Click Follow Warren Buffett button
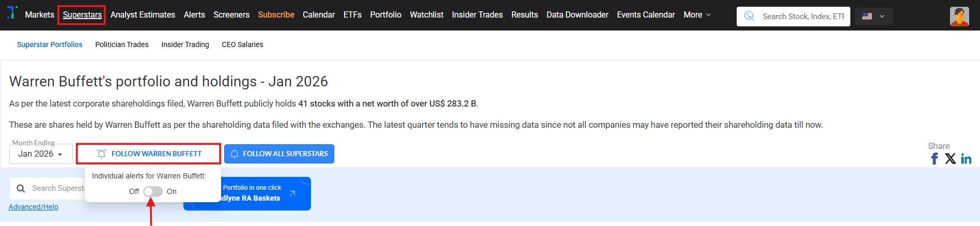Screen dimensions: 980x226 point(149,154)
